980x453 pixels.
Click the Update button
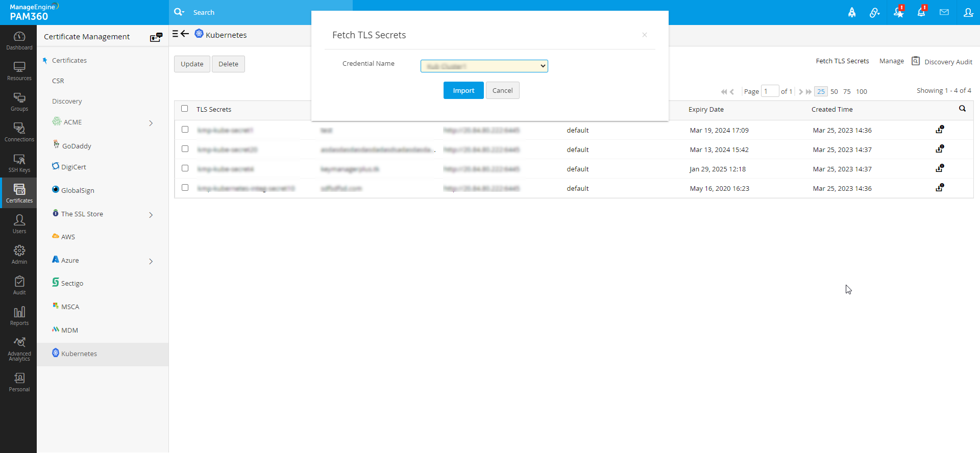(192, 64)
